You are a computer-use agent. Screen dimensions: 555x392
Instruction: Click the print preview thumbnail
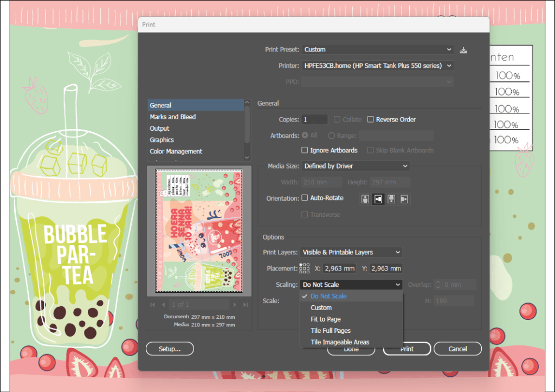click(199, 232)
